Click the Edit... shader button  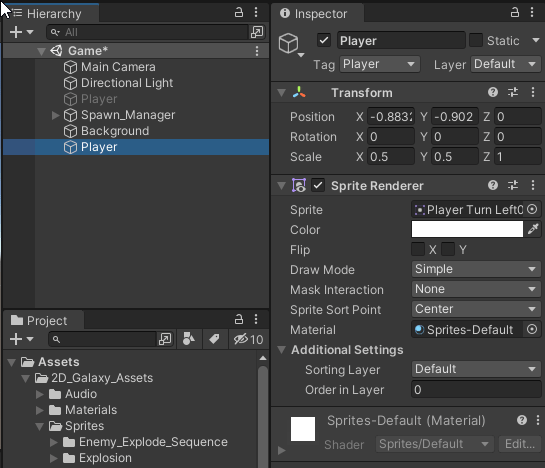point(520,444)
